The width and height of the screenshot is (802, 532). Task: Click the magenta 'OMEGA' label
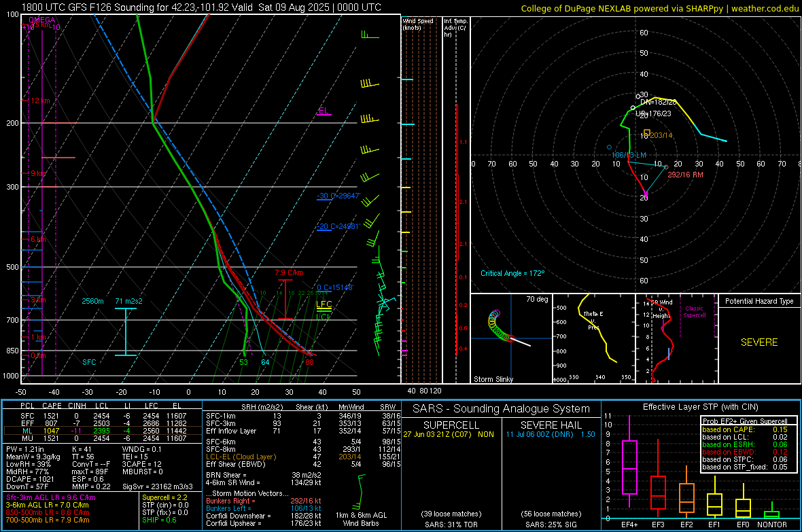pyautogui.click(x=42, y=20)
